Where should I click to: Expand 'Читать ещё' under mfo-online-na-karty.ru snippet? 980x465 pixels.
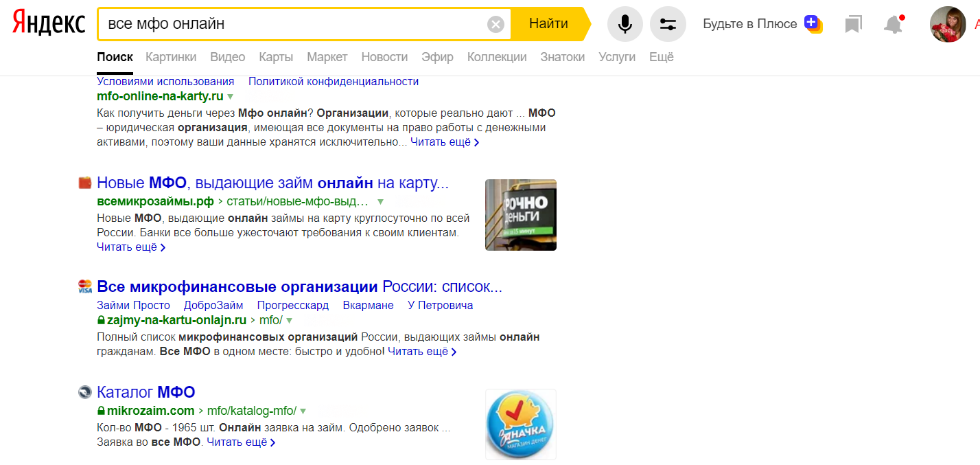(x=445, y=142)
